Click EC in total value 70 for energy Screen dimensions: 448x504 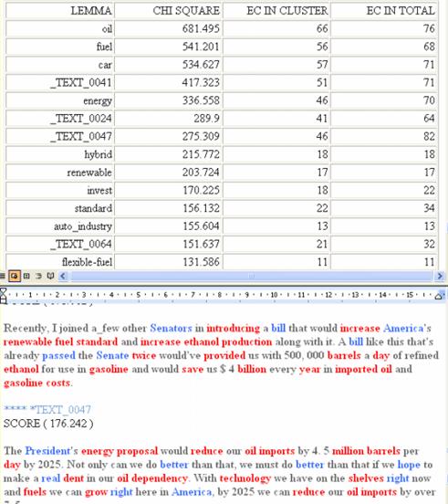(429, 100)
